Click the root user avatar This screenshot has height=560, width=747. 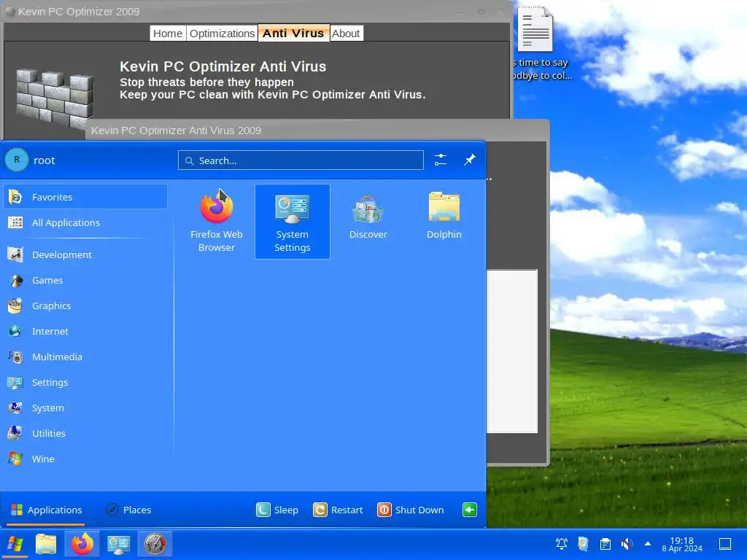pyautogui.click(x=17, y=160)
